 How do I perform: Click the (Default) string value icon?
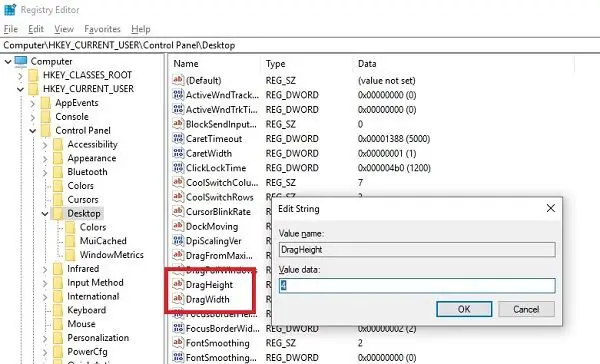[x=178, y=80]
